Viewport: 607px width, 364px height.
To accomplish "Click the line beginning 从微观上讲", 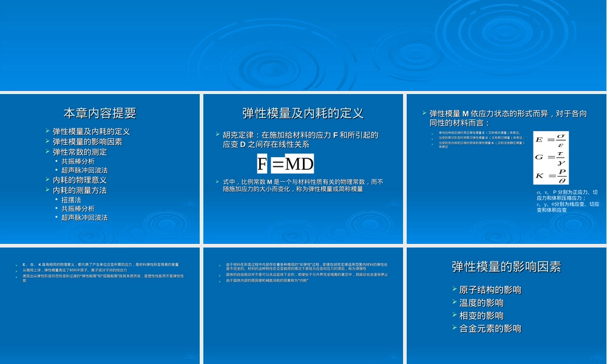I will (x=75, y=270).
